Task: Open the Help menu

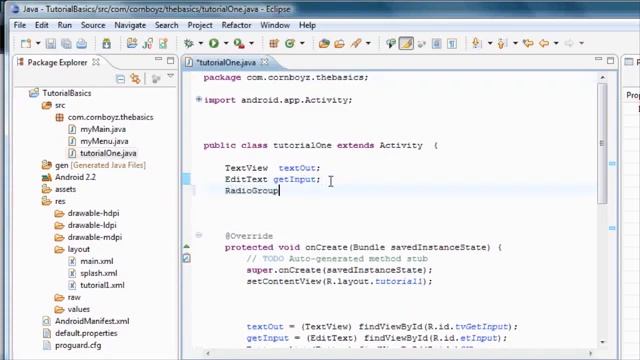Action: (307, 25)
